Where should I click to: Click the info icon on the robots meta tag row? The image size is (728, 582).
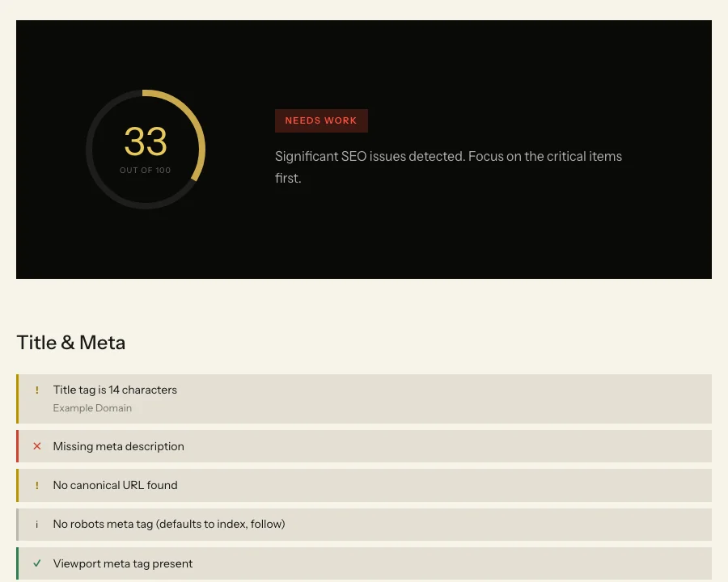[x=37, y=525]
